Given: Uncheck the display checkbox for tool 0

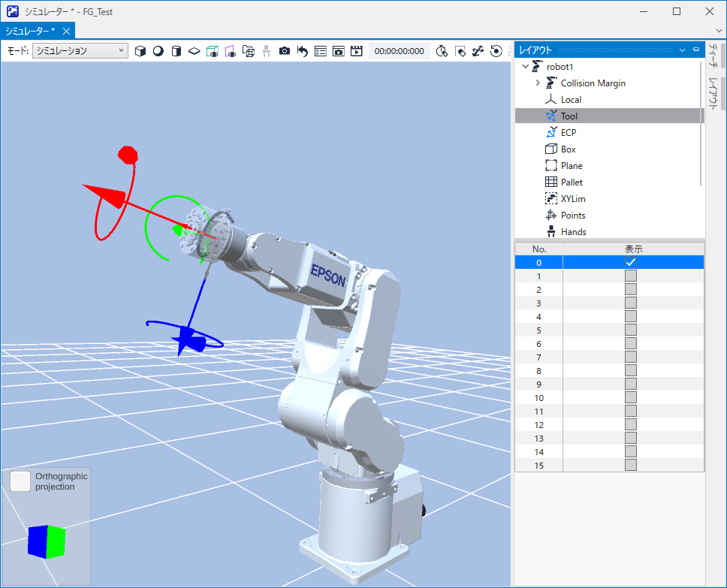Looking at the screenshot, I should 631,262.
